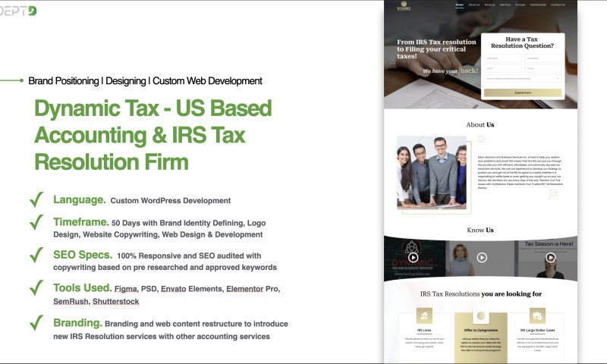Open Contact Us from the navigation
Screen dimensions: 607x364
point(558,5)
